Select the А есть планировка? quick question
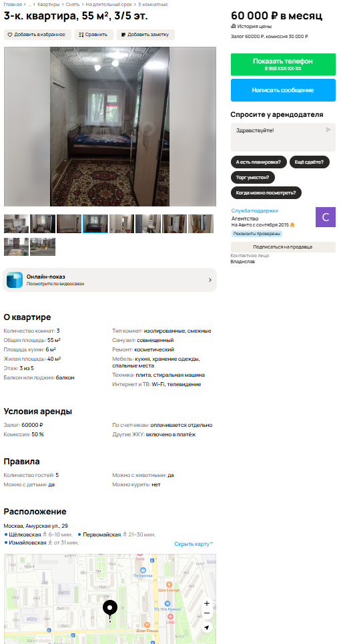 [x=258, y=162]
